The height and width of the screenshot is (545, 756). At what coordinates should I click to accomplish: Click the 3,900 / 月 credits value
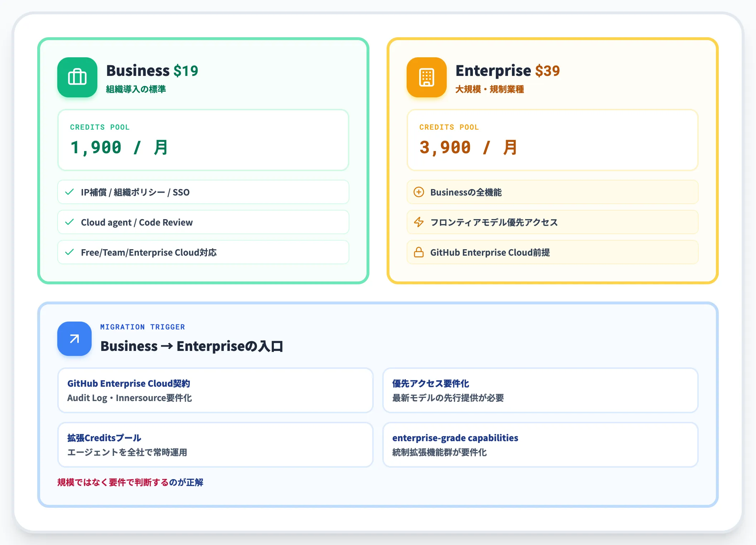(x=469, y=148)
